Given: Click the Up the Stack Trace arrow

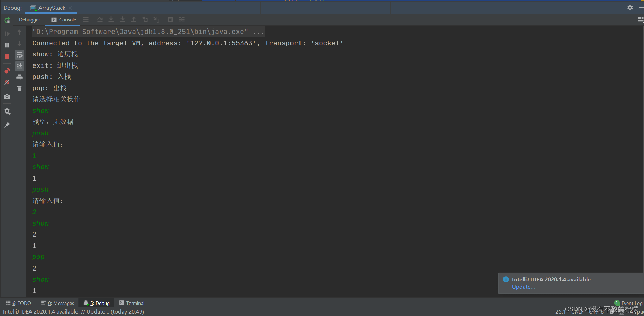Looking at the screenshot, I should (x=19, y=32).
